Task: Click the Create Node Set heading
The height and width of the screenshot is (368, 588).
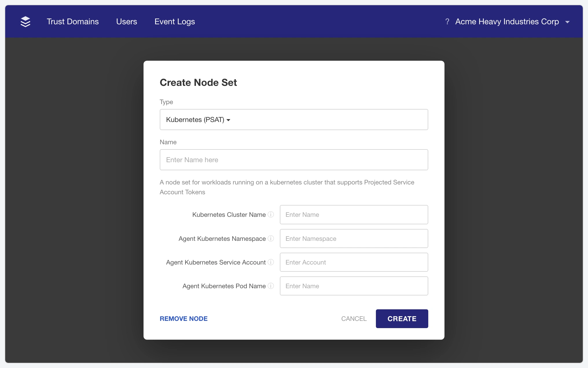Action: coord(198,82)
